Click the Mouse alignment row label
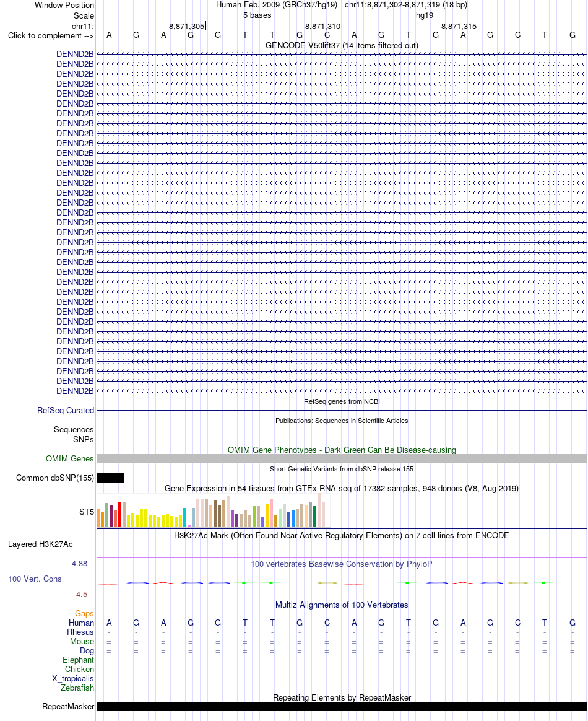The width and height of the screenshot is (588, 721). click(82, 642)
